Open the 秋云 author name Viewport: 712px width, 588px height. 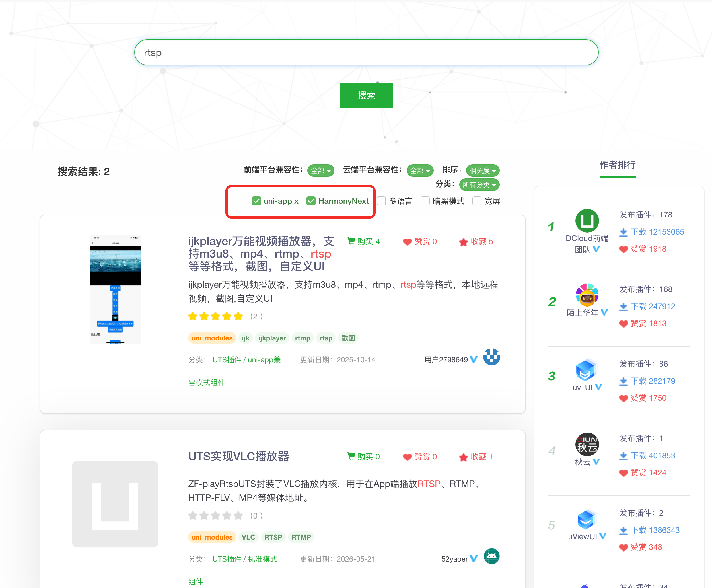582,462
